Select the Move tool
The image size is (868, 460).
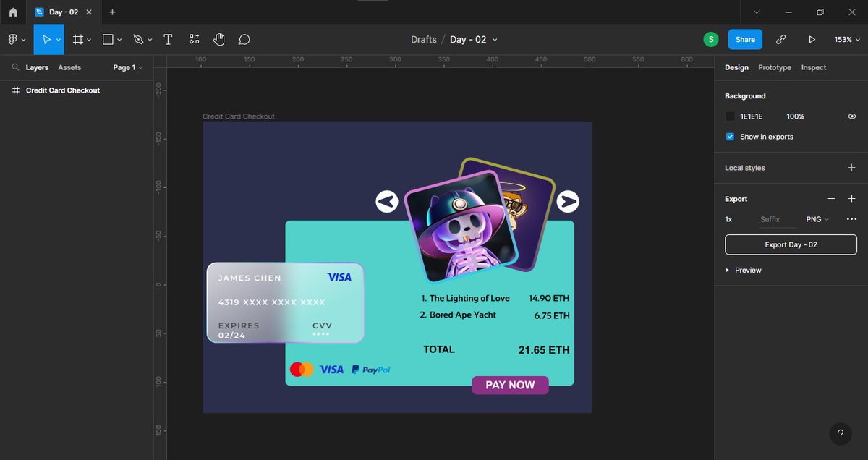(x=46, y=39)
